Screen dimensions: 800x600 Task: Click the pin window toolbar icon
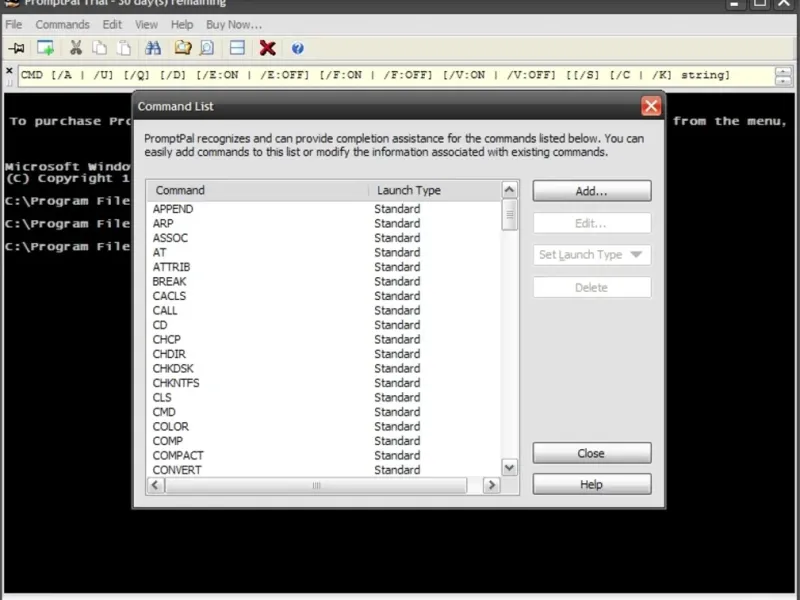pyautogui.click(x=17, y=48)
